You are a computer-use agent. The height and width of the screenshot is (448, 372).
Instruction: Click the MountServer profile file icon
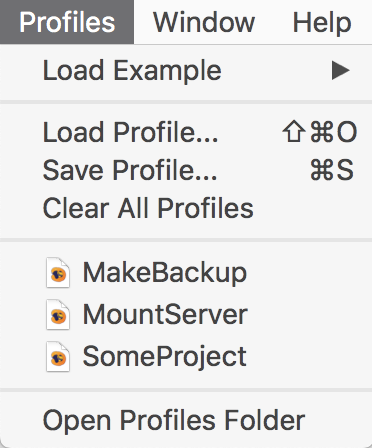[58, 315]
